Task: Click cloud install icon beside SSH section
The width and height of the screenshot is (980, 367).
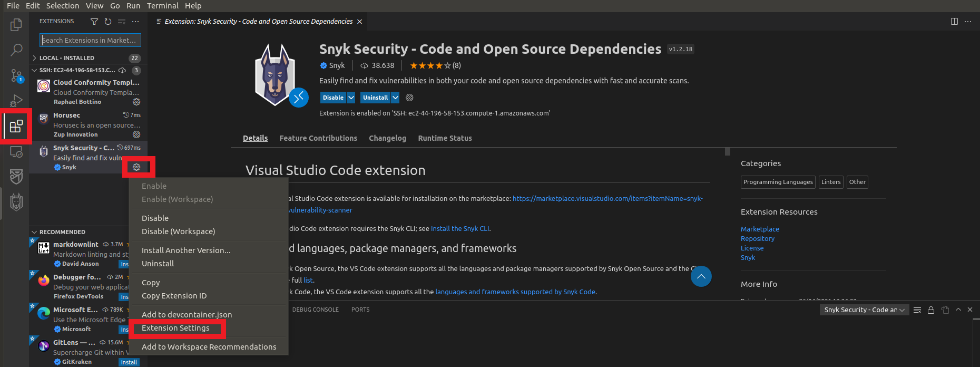Action: [x=122, y=70]
